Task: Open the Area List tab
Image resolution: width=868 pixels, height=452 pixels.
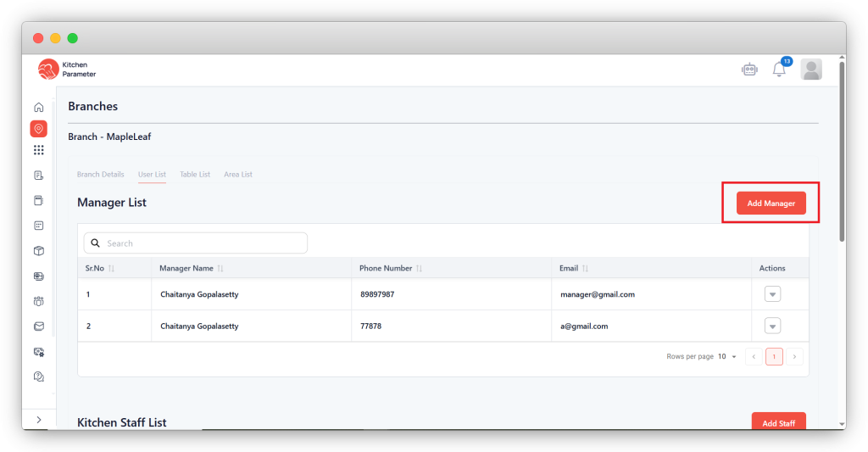Action: pyautogui.click(x=238, y=175)
